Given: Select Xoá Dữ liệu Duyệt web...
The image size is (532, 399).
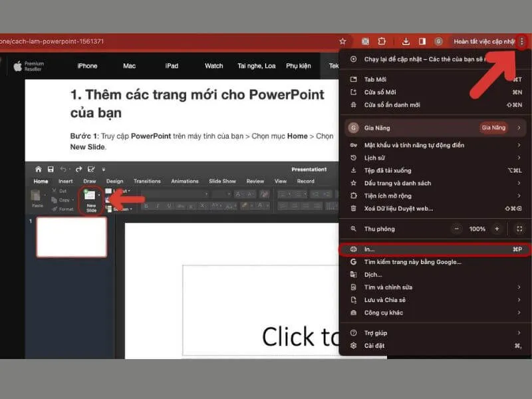Looking at the screenshot, I should pos(436,208).
